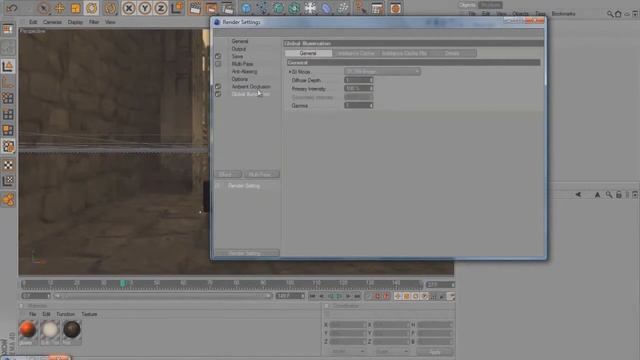Select Options in Render Settings list

240,79
